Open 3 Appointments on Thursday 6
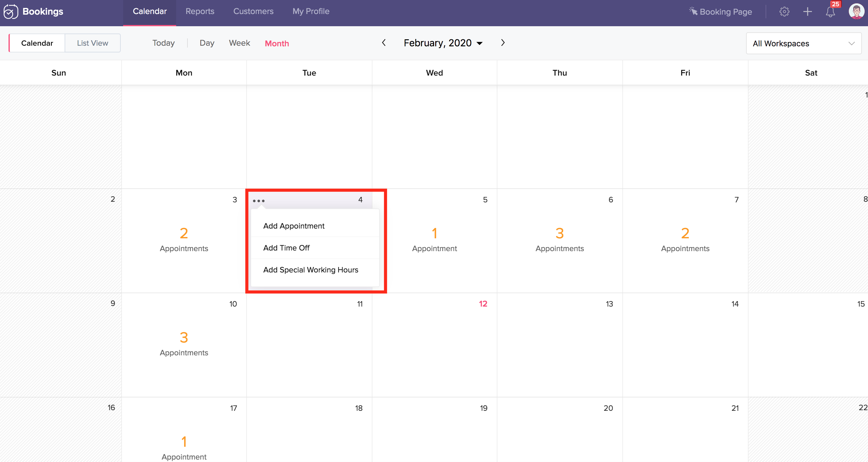Screen dimensions: 868x462 pos(559,239)
